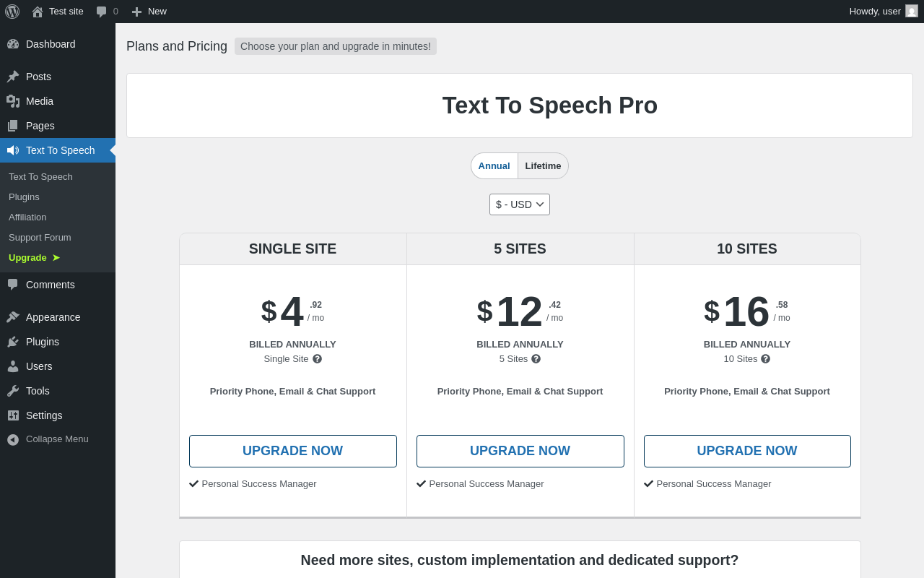
Task: Click the WordPress logo icon
Action: (12, 12)
